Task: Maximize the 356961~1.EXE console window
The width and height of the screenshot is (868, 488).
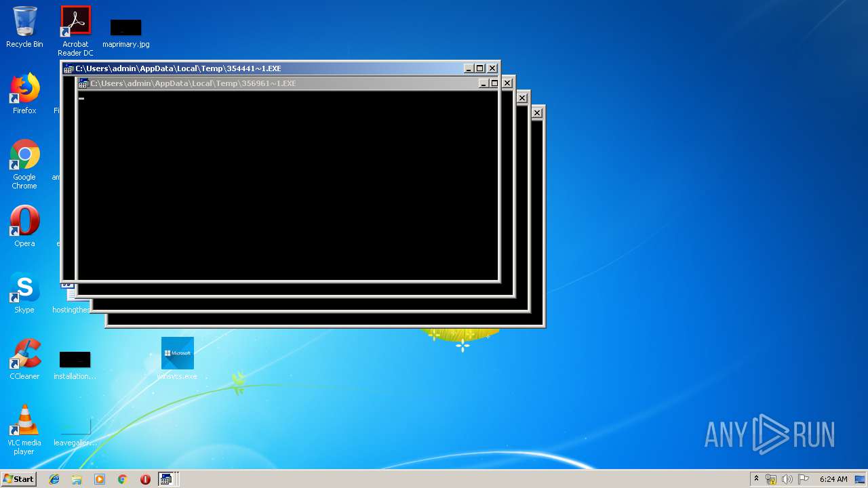Action: click(494, 83)
